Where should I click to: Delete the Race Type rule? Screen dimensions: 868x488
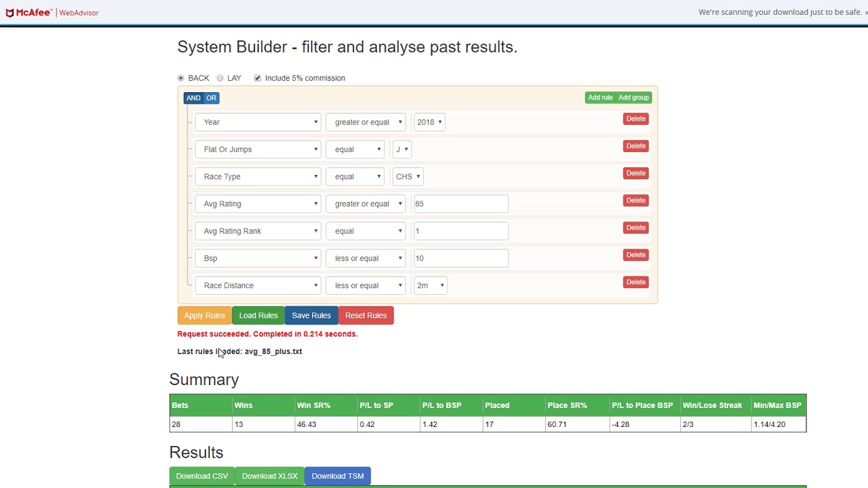coord(636,173)
